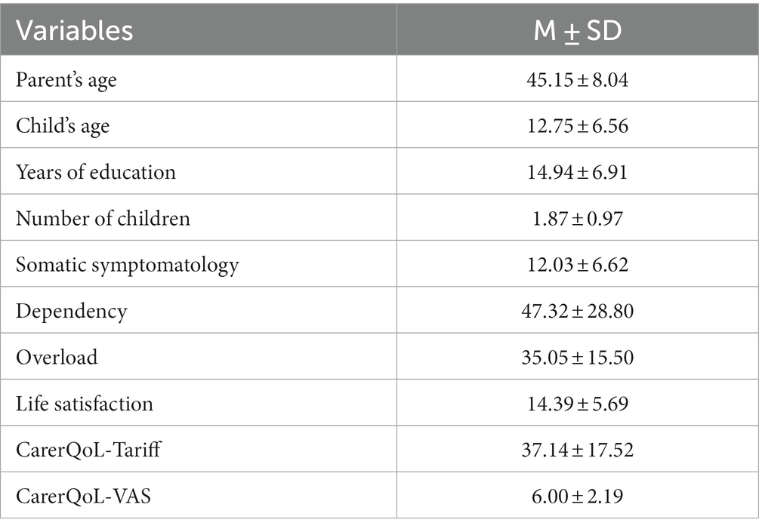The width and height of the screenshot is (759, 532).
Task: Select the Somatic symptomatology row label
Action: (x=128, y=265)
